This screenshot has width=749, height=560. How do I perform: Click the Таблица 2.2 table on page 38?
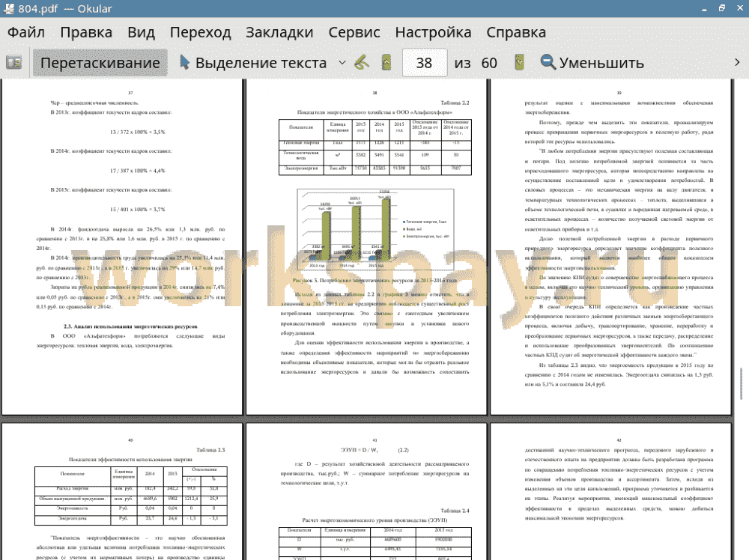pyautogui.click(x=375, y=147)
